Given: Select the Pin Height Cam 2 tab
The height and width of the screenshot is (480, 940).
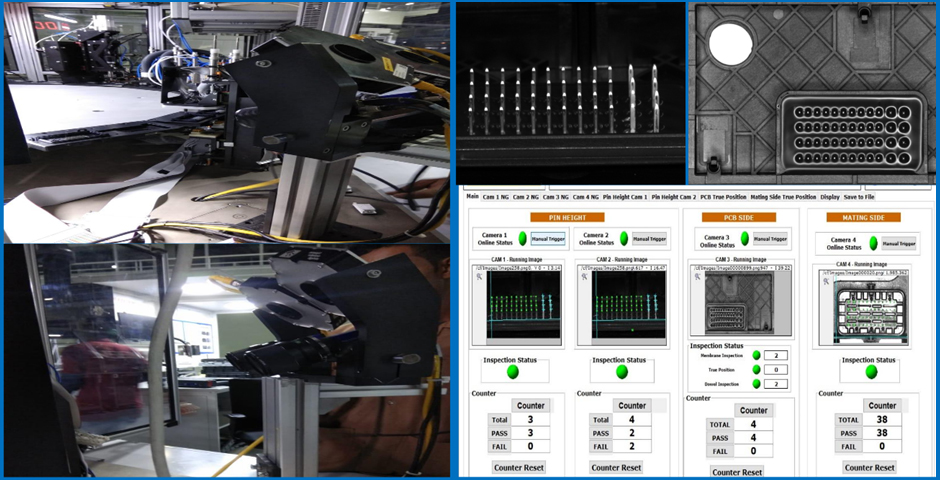Looking at the screenshot, I should [674, 197].
